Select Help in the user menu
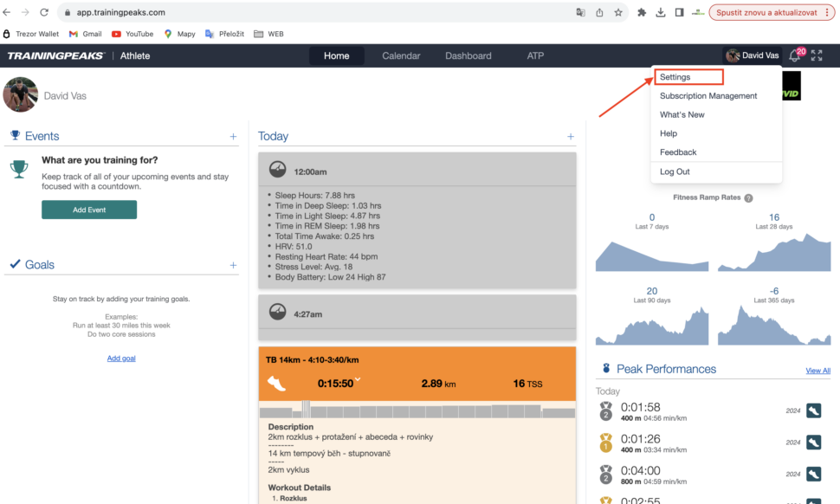 click(x=669, y=133)
